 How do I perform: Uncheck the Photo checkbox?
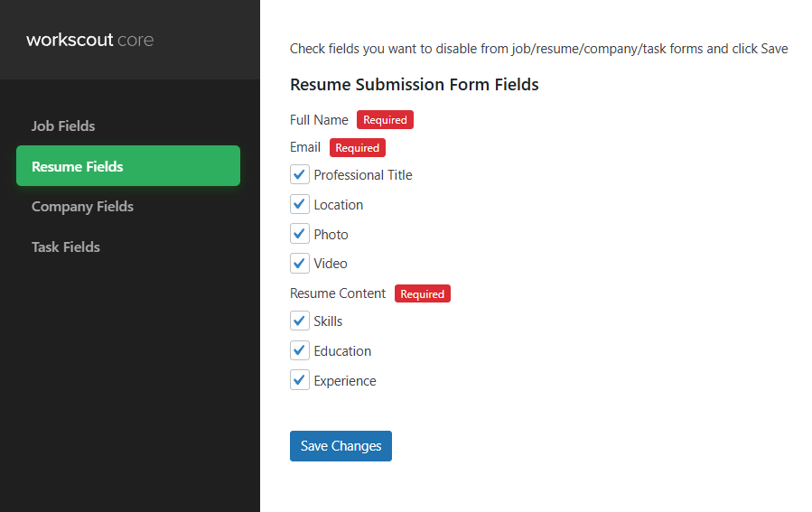pos(300,234)
